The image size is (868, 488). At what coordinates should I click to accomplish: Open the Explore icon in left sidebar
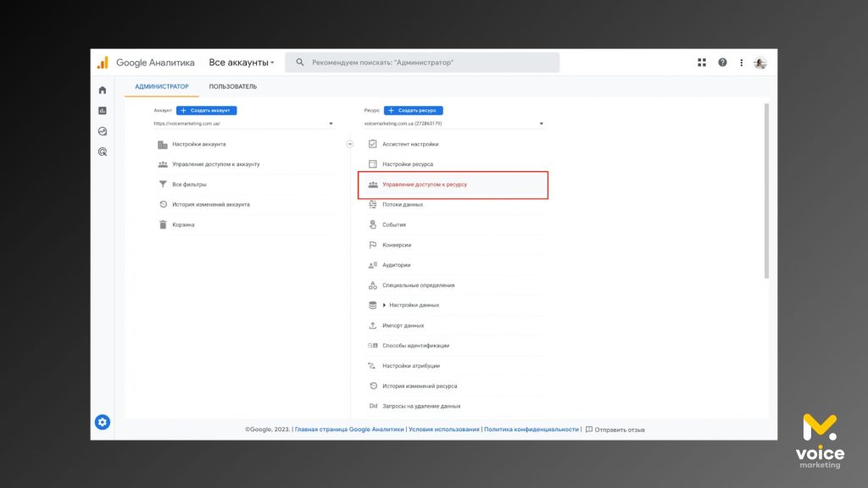pyautogui.click(x=103, y=131)
